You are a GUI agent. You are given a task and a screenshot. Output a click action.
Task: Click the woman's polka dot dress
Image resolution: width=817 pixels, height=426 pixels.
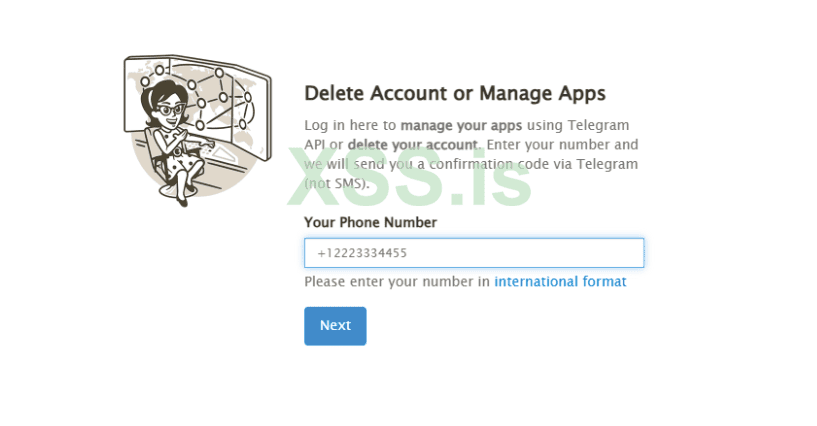[179, 155]
